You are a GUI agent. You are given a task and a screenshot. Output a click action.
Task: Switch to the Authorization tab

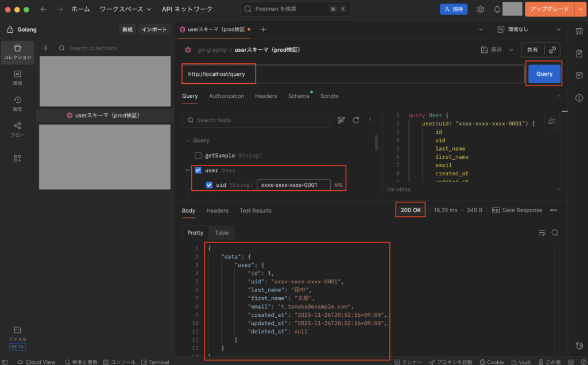tap(226, 96)
